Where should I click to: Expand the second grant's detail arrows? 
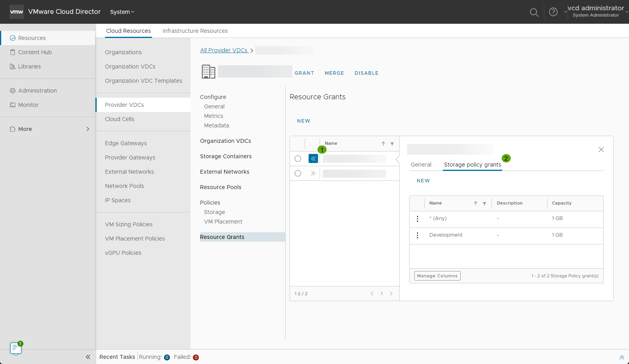click(x=313, y=173)
